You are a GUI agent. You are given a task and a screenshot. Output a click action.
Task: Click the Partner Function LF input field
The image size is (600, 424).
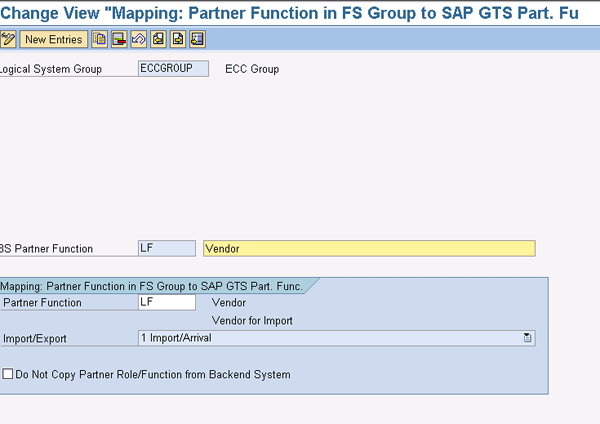click(167, 302)
